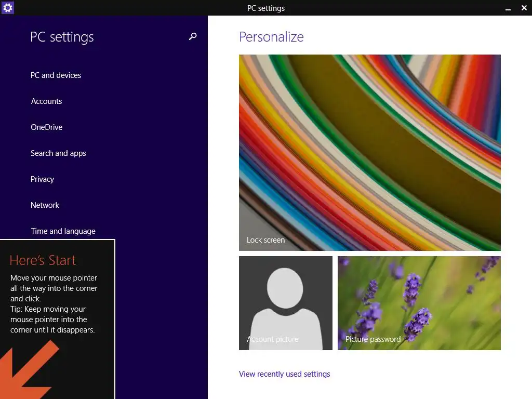
Task: Click the Here's Start tip heading
Action: 43,260
